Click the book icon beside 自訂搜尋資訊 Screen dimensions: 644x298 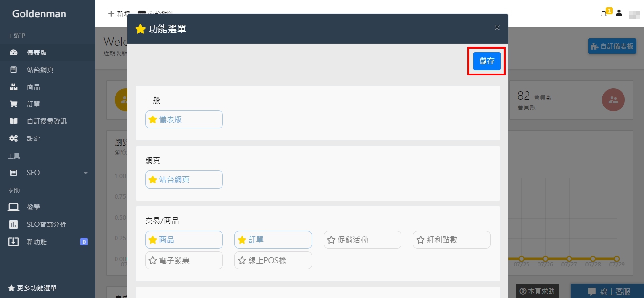click(x=13, y=121)
